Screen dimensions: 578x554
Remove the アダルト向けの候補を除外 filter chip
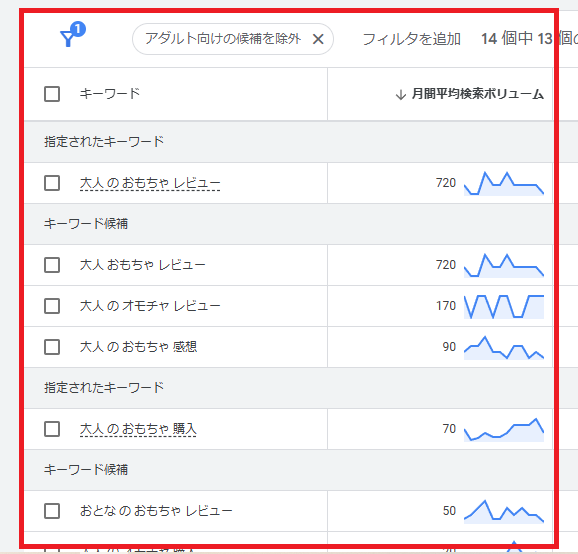(318, 39)
